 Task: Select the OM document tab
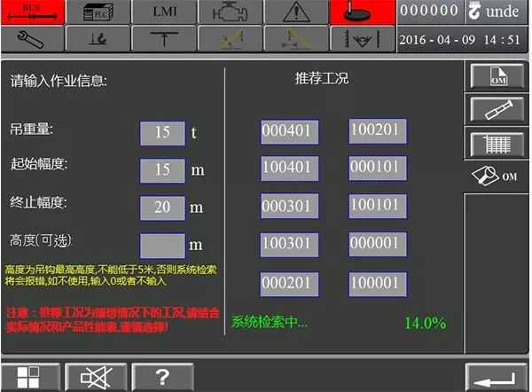[496, 76]
